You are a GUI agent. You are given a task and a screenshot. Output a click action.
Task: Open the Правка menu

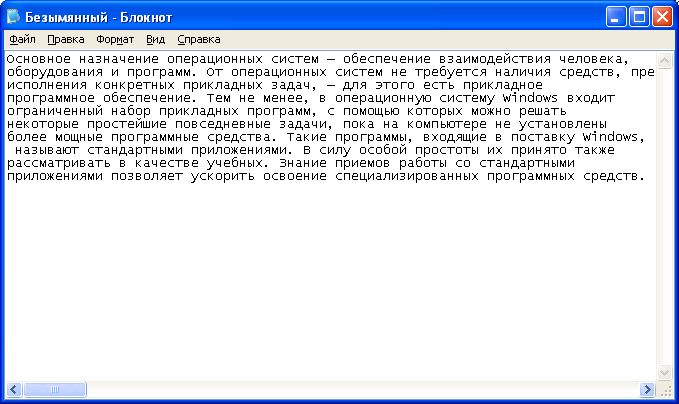point(65,39)
